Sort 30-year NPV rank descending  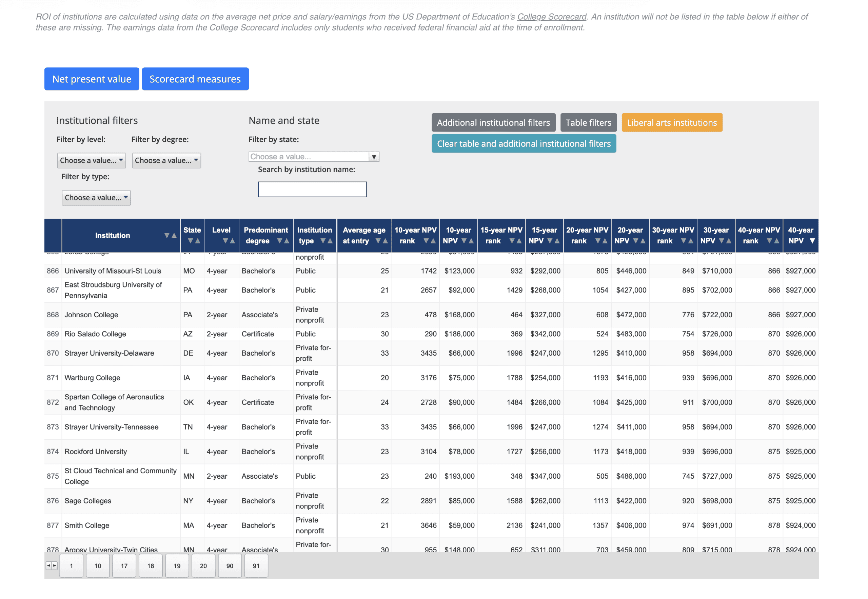684,241
